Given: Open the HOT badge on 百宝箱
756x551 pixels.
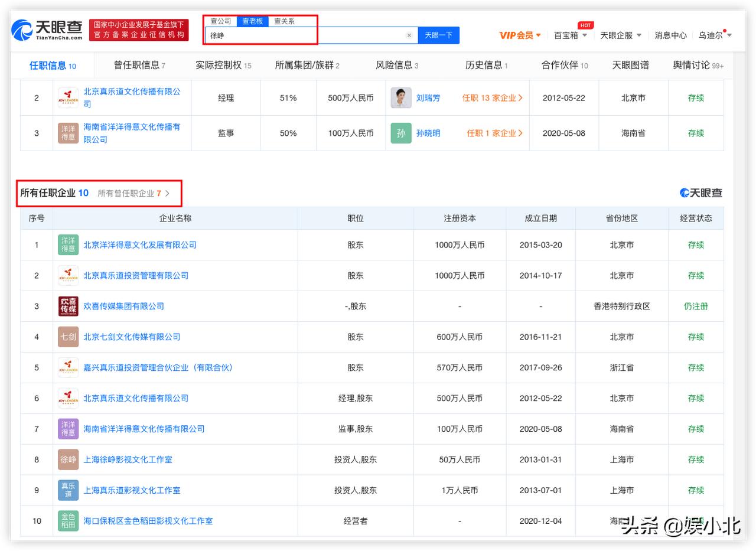Looking at the screenshot, I should (x=585, y=25).
